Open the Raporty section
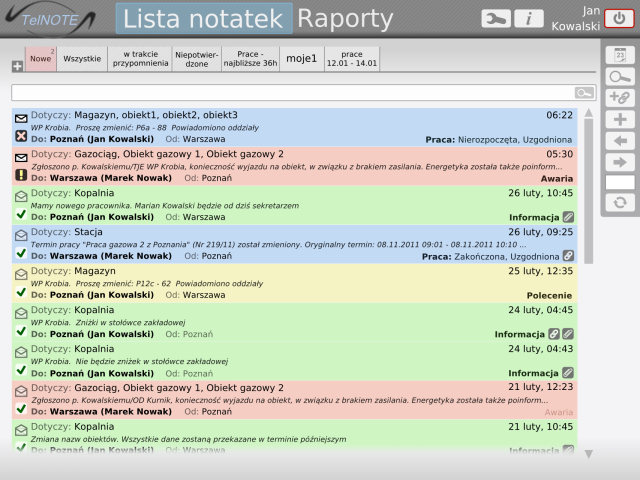Viewport: 640px width, 480px height. point(345,19)
